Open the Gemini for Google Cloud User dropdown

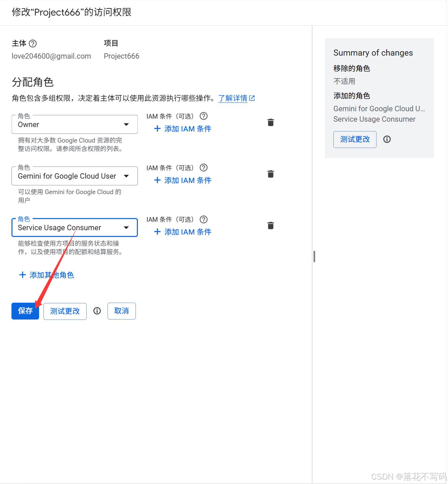click(x=74, y=176)
